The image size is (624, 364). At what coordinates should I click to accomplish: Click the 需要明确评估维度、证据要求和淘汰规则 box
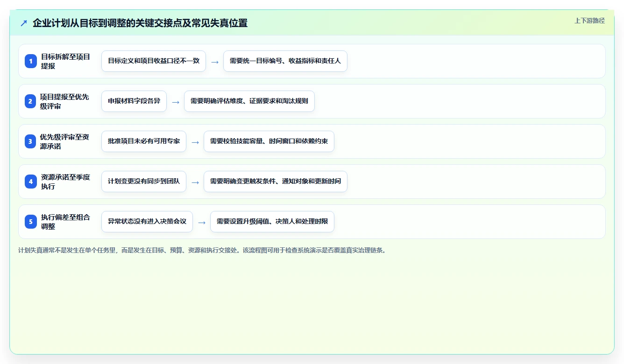click(x=249, y=101)
